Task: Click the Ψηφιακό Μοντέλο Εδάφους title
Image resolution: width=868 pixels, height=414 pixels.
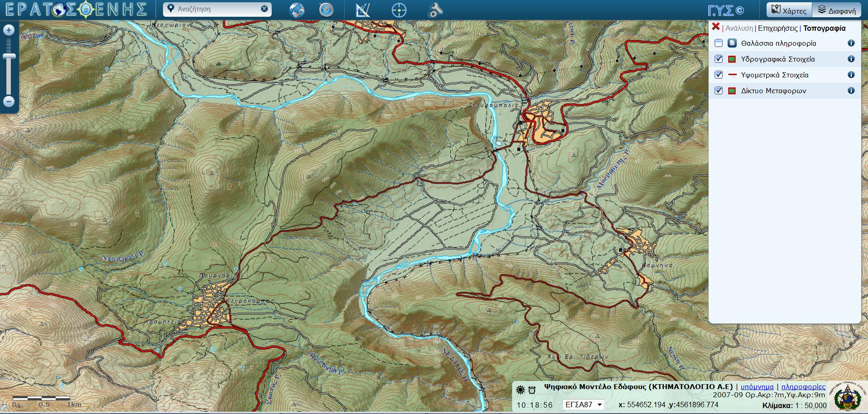Action: 638,387
